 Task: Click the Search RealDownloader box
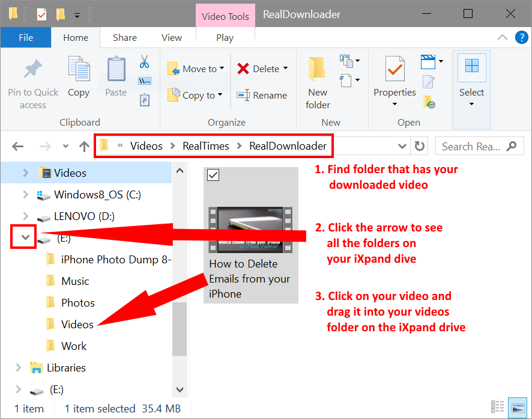click(x=479, y=146)
